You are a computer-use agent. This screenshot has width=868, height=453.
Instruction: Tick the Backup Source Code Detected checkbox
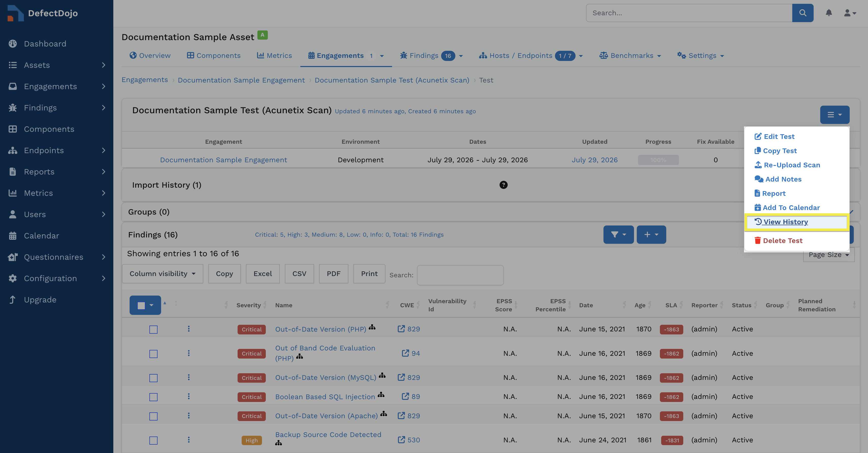click(x=153, y=440)
